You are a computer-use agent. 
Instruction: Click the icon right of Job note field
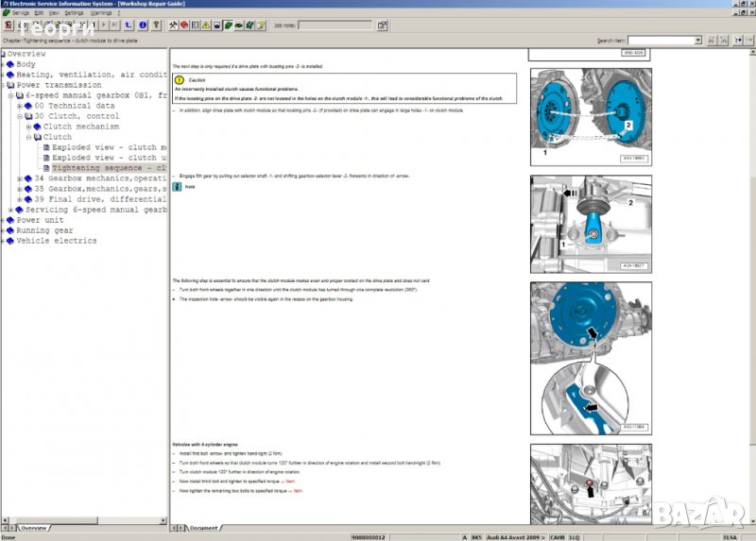pyautogui.click(x=383, y=25)
